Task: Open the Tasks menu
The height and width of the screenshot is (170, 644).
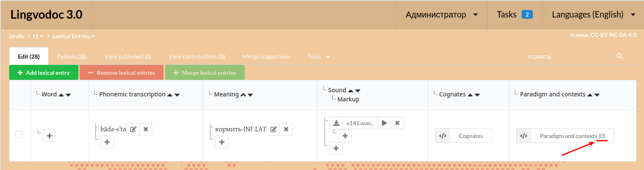Action: [515, 15]
